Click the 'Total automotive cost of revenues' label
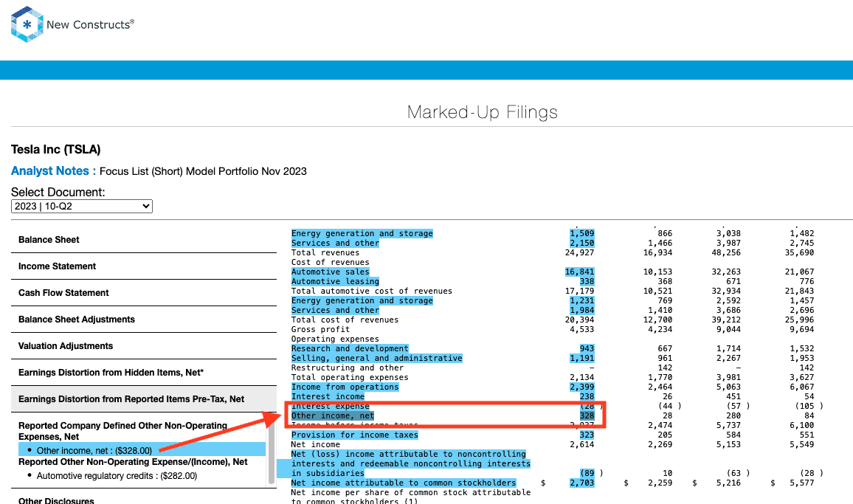Image resolution: width=853 pixels, height=504 pixels. click(372, 291)
